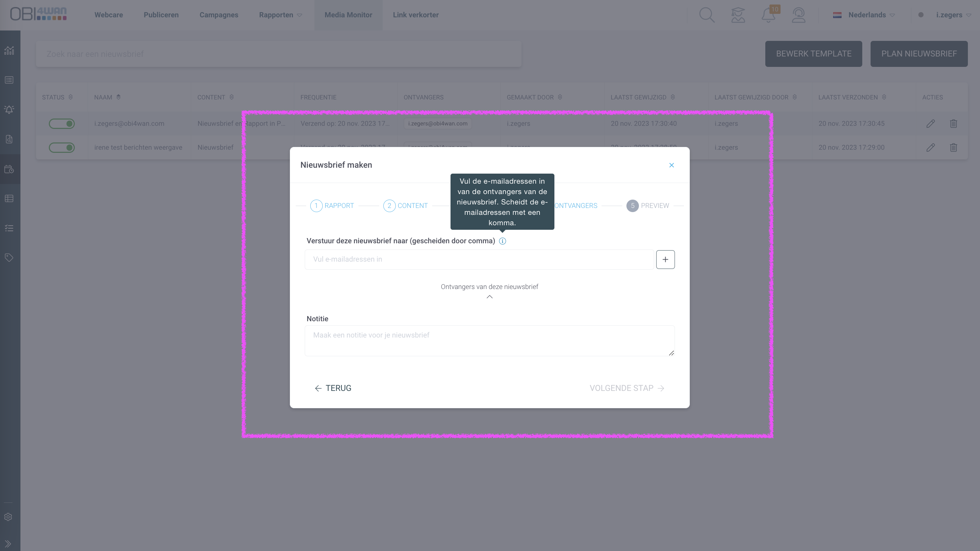Click the Bewerk Template button

813,54
